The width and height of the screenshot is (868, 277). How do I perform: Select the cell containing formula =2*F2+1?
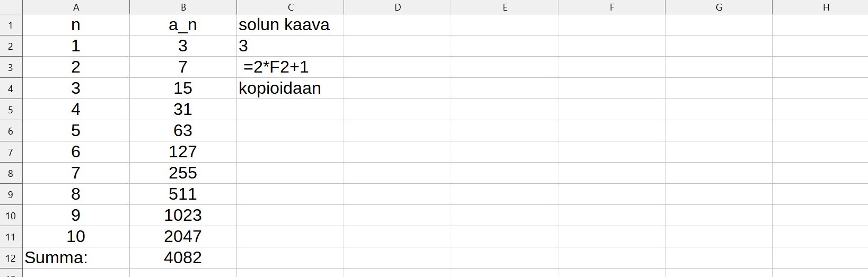pyautogui.click(x=290, y=67)
